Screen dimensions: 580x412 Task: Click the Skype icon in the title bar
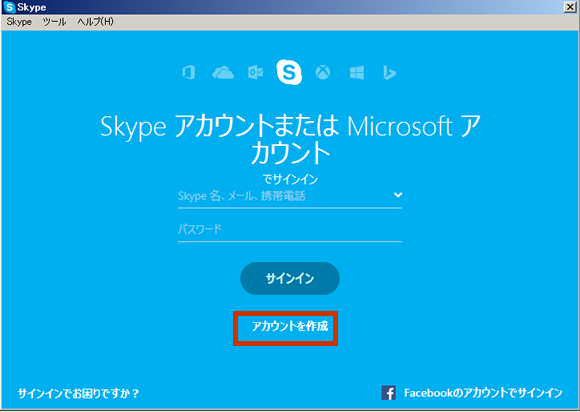(x=9, y=7)
